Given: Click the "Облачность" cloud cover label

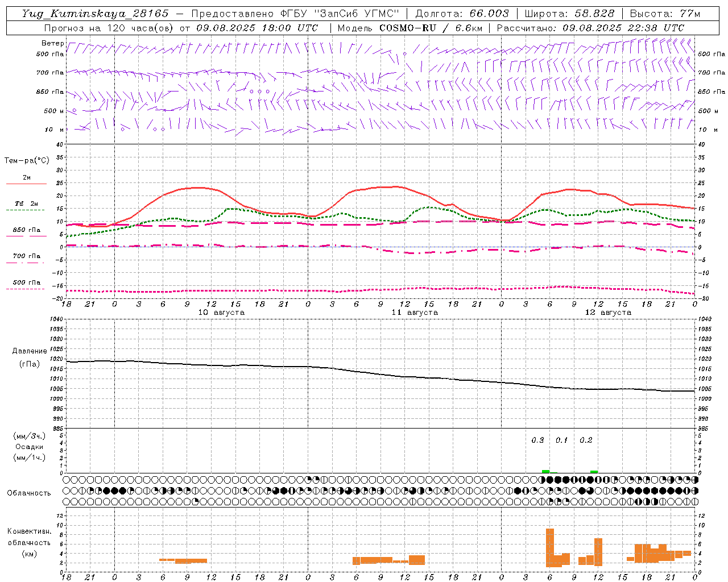Looking at the screenshot, I should click(29, 493).
